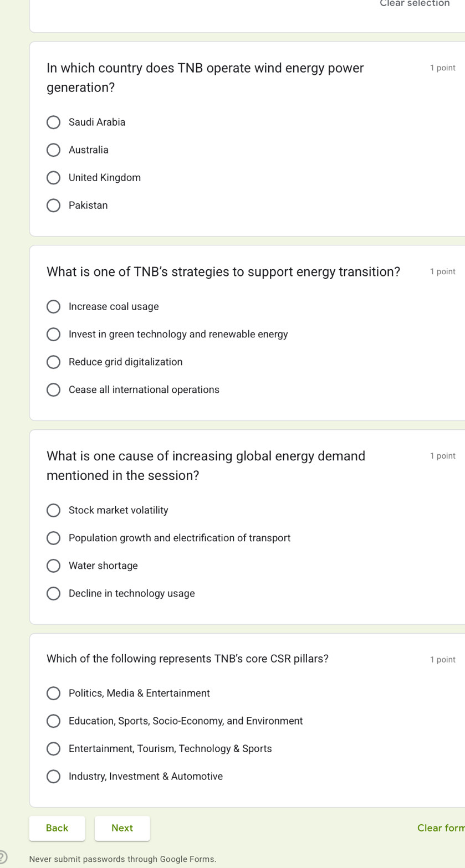Select the United Kingdom option
Image resolution: width=465 pixels, height=868 pixels.
click(x=53, y=178)
